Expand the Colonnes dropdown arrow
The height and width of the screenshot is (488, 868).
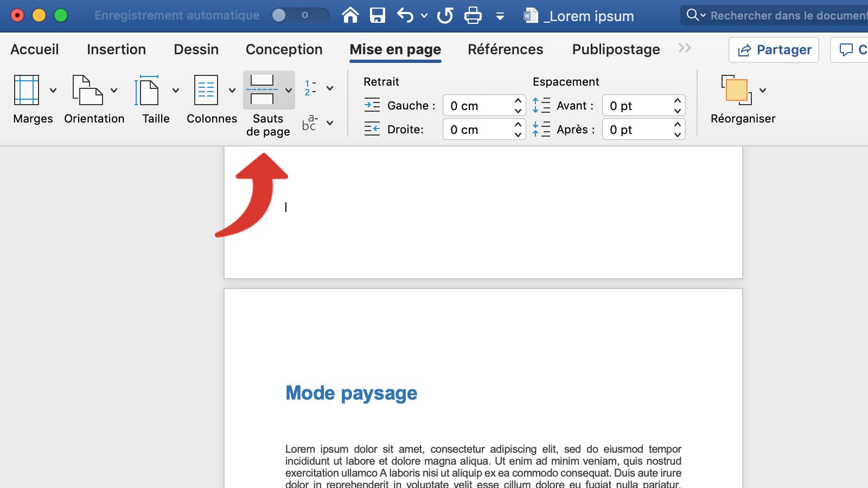(232, 91)
